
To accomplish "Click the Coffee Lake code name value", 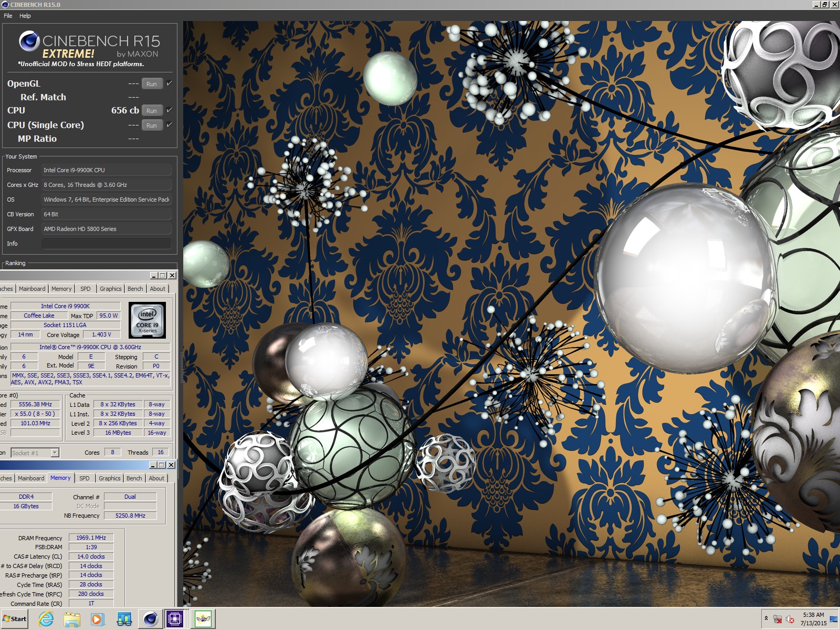I will point(39,316).
